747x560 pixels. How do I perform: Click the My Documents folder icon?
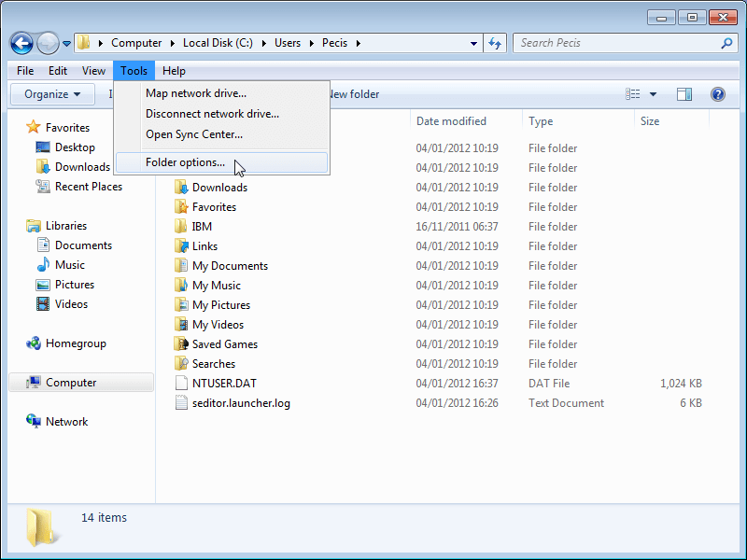(x=181, y=265)
